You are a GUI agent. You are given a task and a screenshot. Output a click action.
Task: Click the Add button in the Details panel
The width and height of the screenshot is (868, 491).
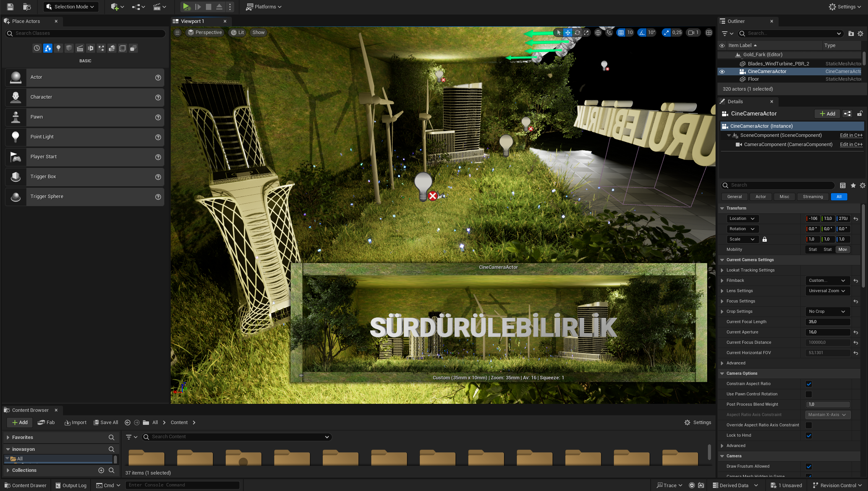point(828,114)
